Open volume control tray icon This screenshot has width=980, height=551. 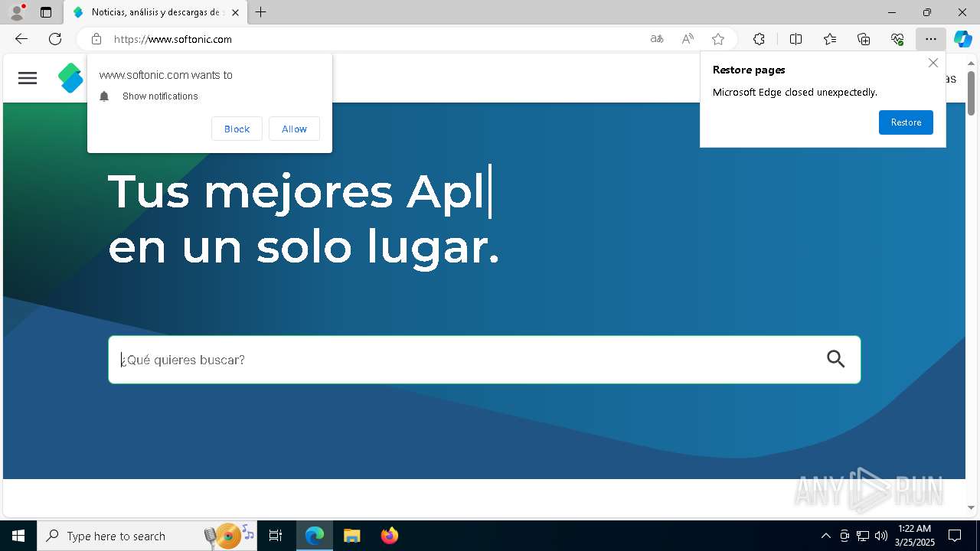click(x=881, y=536)
